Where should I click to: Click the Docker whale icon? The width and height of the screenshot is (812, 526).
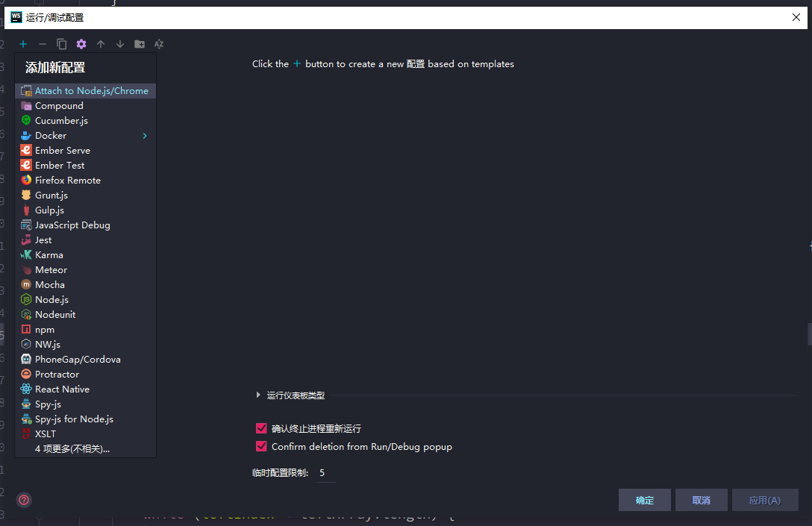(26, 135)
